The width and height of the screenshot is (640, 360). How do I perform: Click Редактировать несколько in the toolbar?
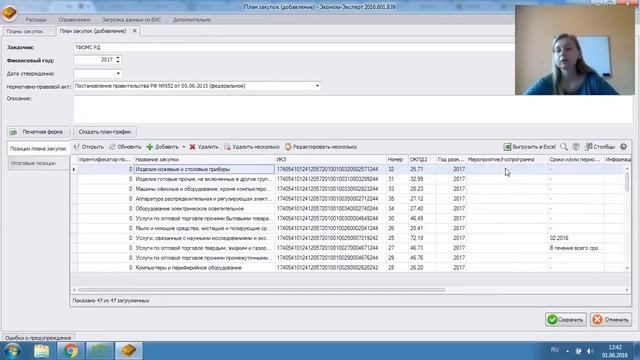pyautogui.click(x=321, y=147)
